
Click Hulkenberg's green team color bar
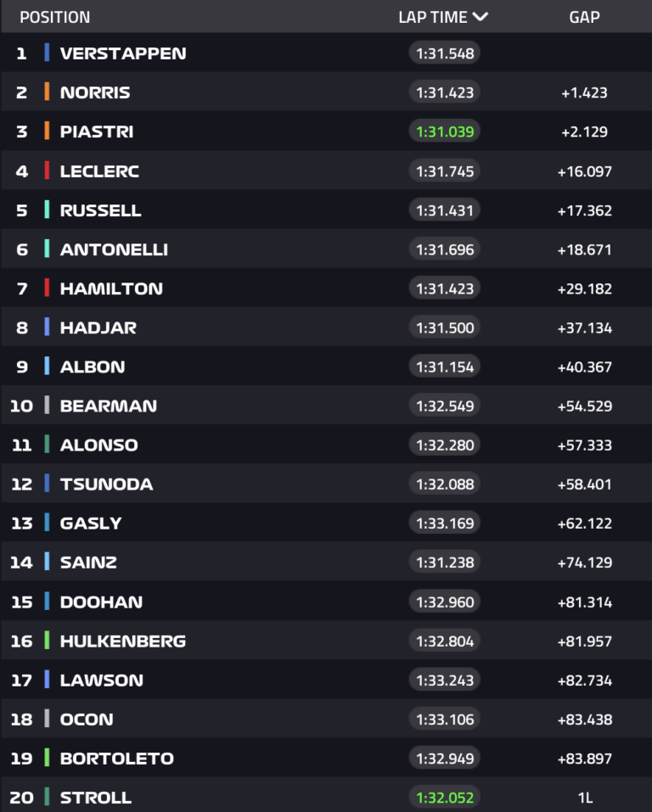pos(47,641)
